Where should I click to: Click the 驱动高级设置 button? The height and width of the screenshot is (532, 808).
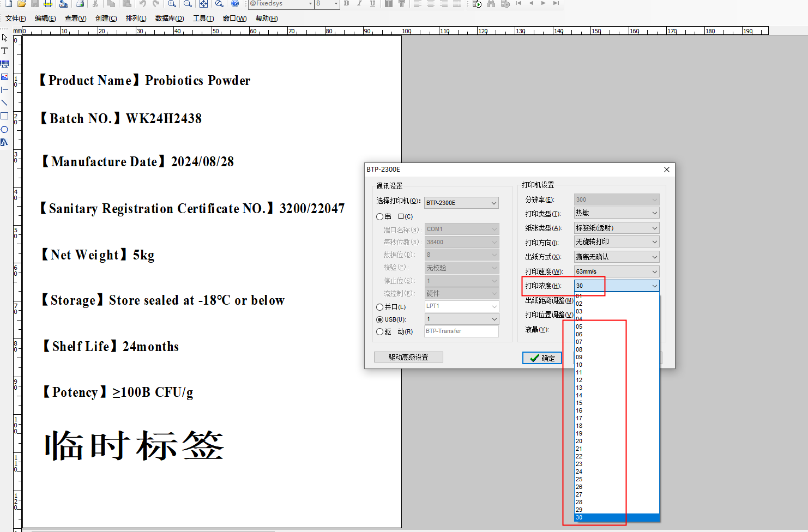(408, 357)
